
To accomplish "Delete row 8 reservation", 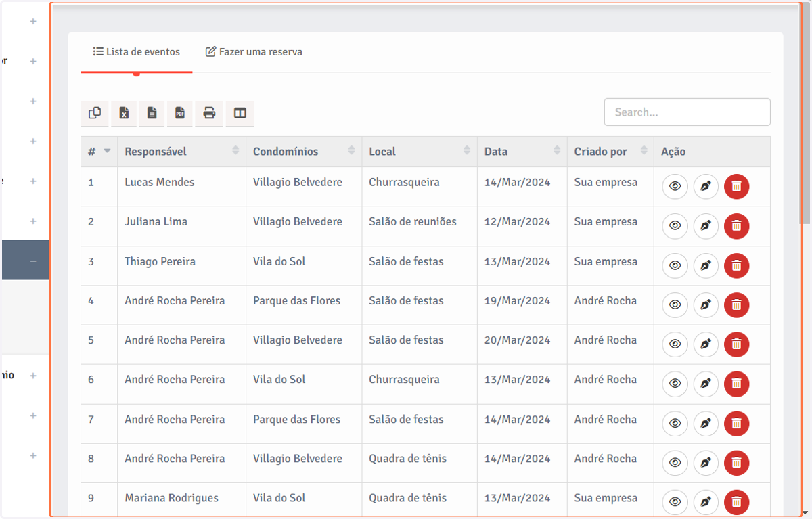I will (x=737, y=463).
